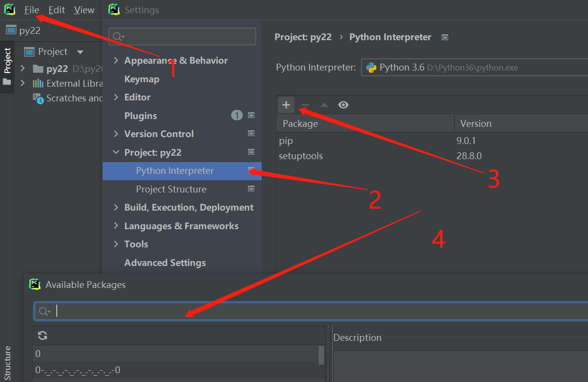Screen dimensions: 588x382
Task: Expand the Editor settings section
Action: coord(116,97)
